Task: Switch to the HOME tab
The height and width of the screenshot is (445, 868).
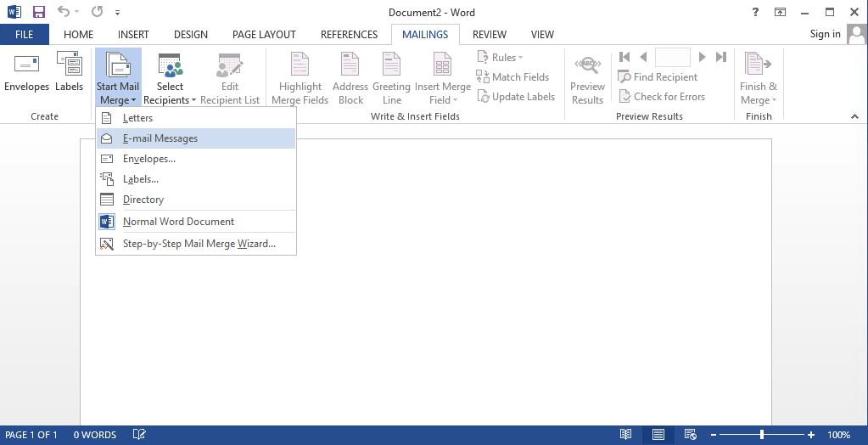Action: pyautogui.click(x=78, y=34)
